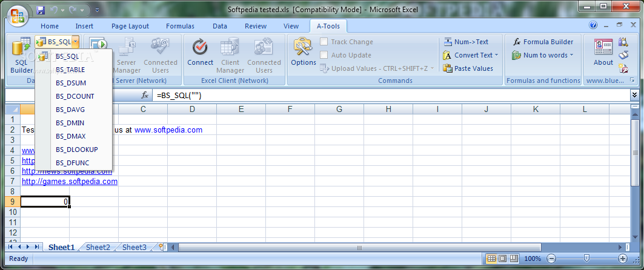Screen dimensions: 644x270
Task: Switch to the Page Layout tab
Action: pyautogui.click(x=130, y=26)
